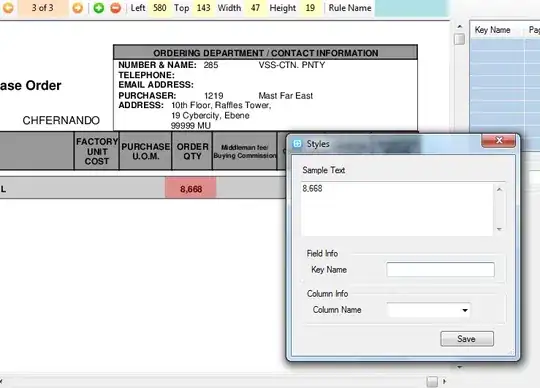Click the Top value field 143
Image resolution: width=540 pixels, height=388 pixels.
pyautogui.click(x=203, y=8)
